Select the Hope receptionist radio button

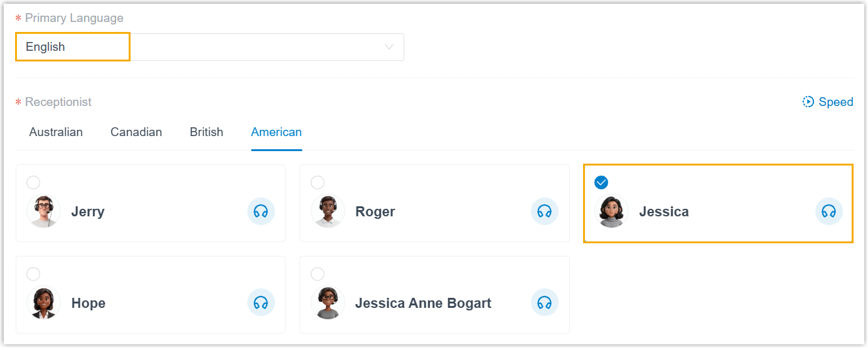[33, 274]
